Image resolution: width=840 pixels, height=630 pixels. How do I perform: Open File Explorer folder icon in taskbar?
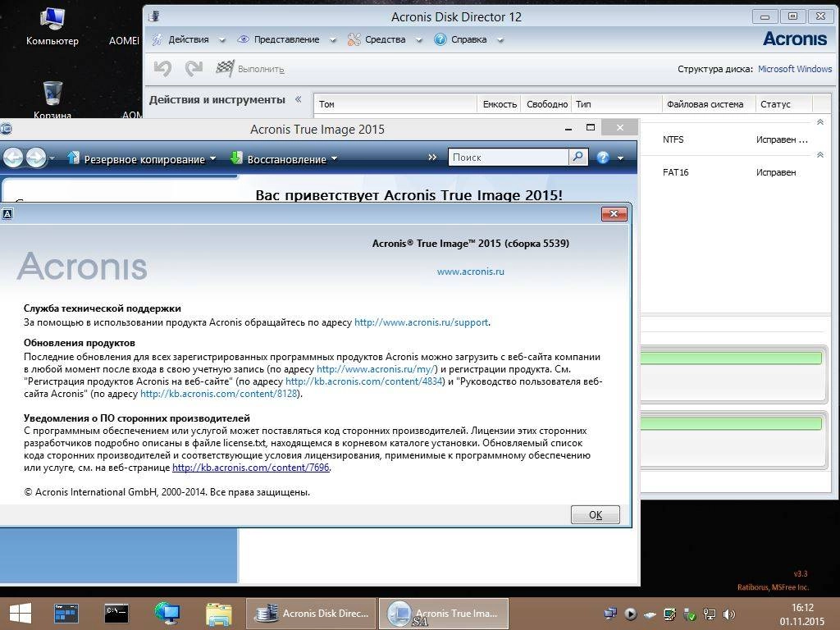pos(218,614)
